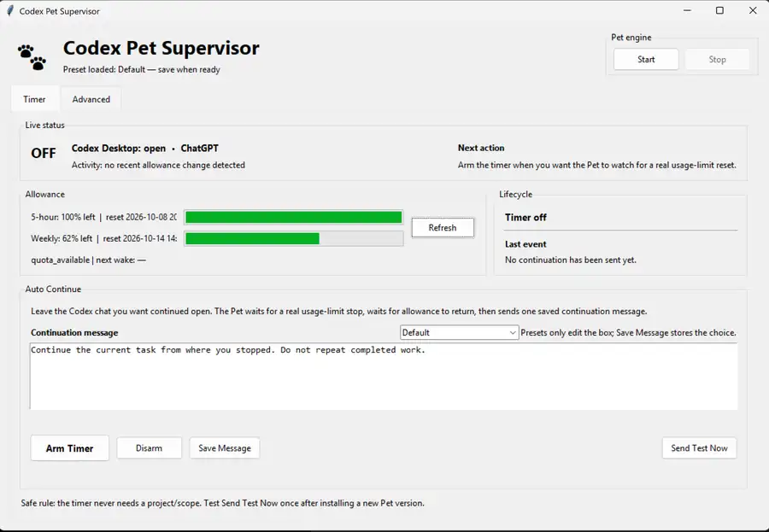Image resolution: width=769 pixels, height=532 pixels.
Task: Close the Codex Pet Supervisor window
Action: point(753,10)
